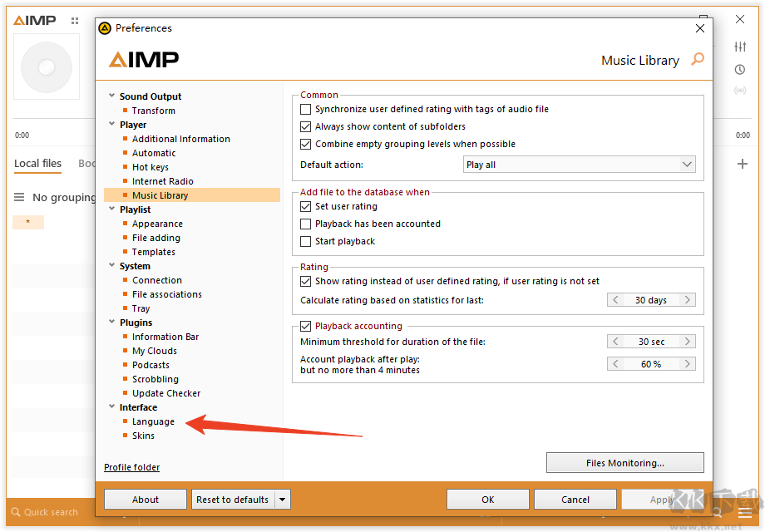The height and width of the screenshot is (532, 765).
Task: Uncheck Combine empty grouping levels when possible
Action: click(x=305, y=145)
